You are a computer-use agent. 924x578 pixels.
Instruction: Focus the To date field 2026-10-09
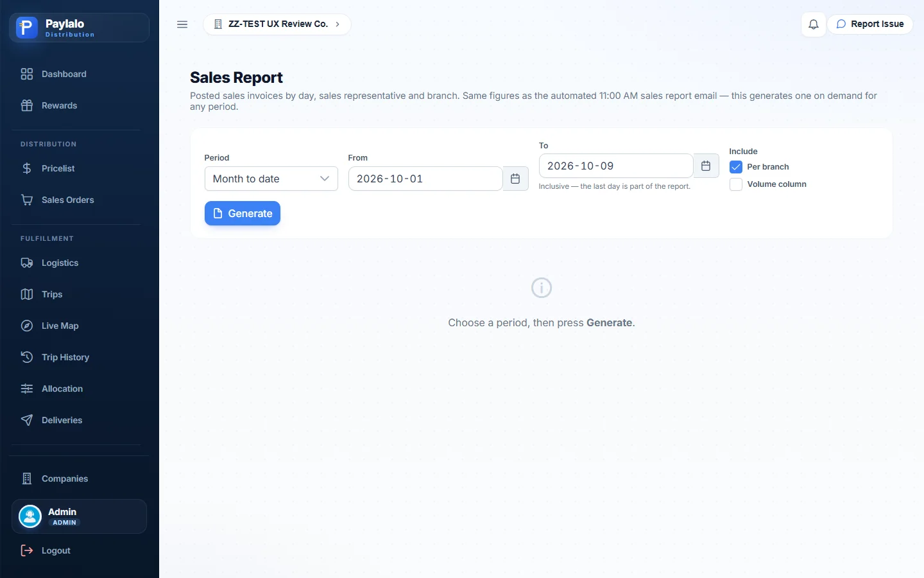point(616,166)
